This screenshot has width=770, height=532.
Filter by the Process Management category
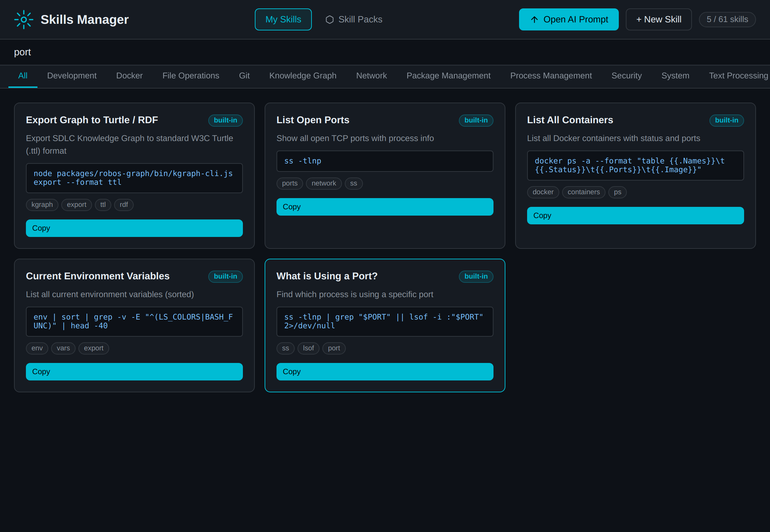[551, 76]
